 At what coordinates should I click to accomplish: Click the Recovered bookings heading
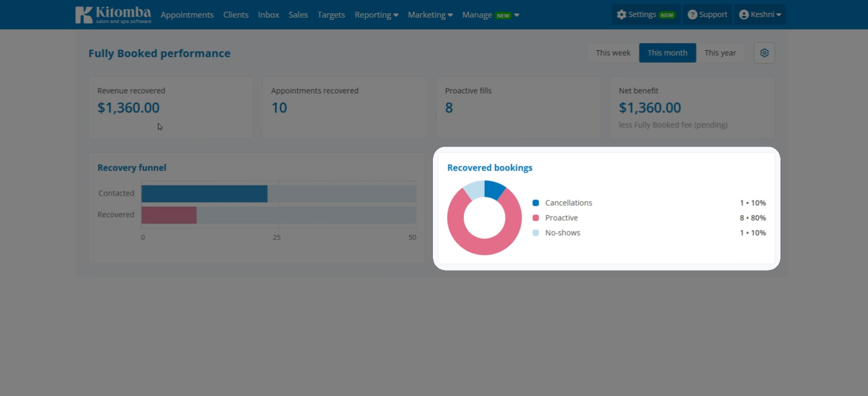490,168
